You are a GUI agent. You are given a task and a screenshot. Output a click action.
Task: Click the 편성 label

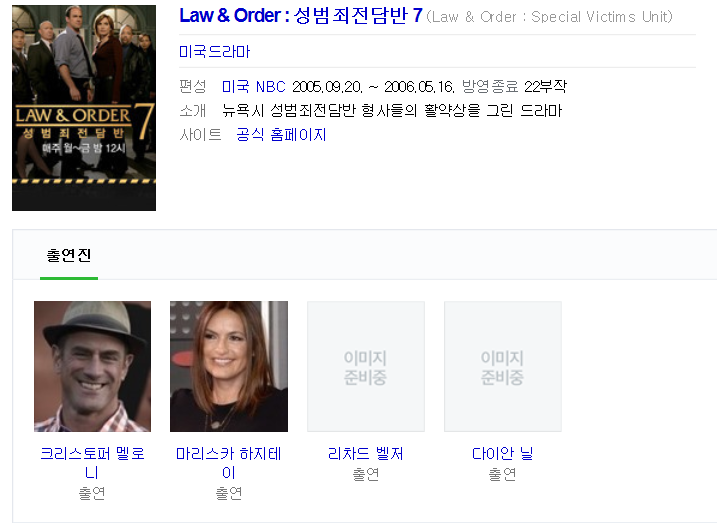click(x=193, y=86)
